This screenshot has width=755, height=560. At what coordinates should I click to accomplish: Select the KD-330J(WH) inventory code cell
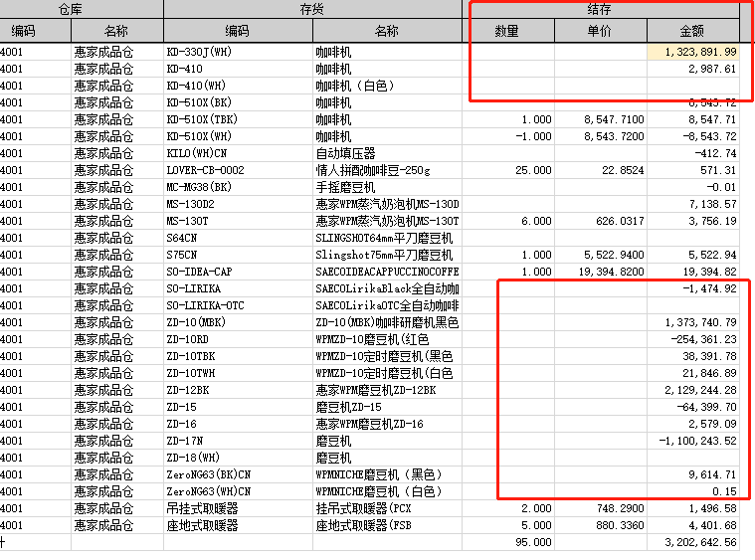238,52
